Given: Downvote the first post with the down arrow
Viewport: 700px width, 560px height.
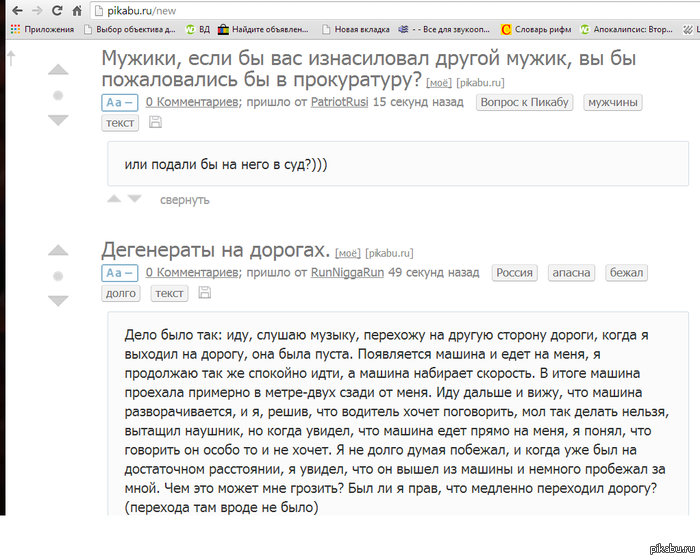Looking at the screenshot, I should [x=58, y=119].
